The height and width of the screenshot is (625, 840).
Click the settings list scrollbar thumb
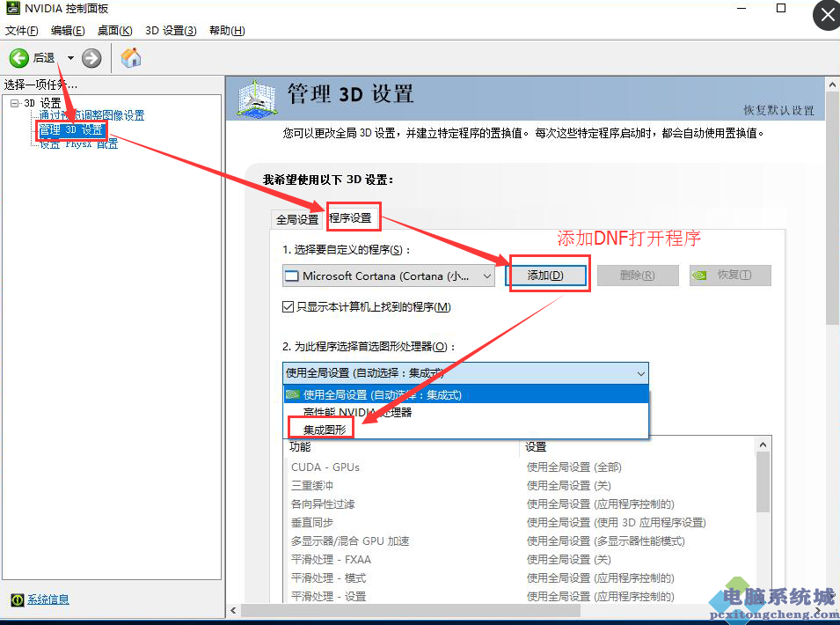[763, 482]
